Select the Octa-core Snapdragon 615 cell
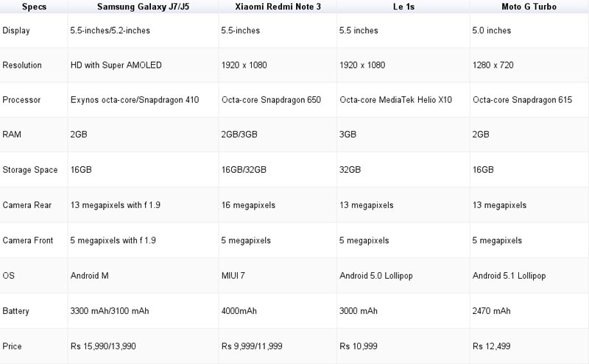The height and width of the screenshot is (364, 589). point(522,100)
